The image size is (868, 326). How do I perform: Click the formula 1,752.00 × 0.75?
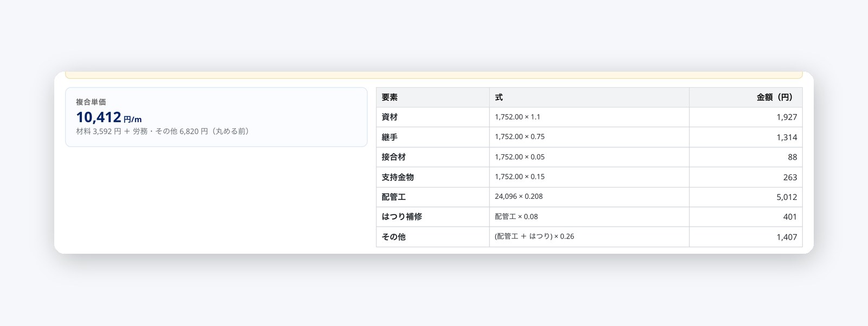pos(520,137)
